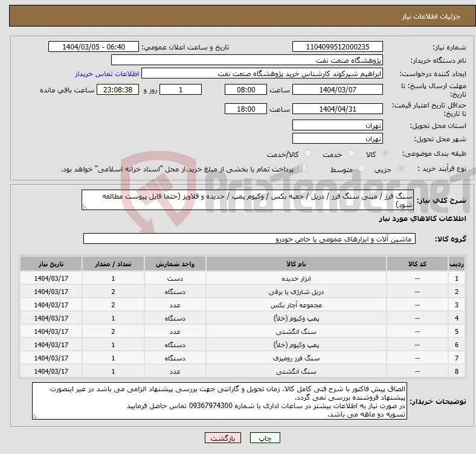Click the جزئیات اطلاعات نیاز header title

[x=431, y=16]
